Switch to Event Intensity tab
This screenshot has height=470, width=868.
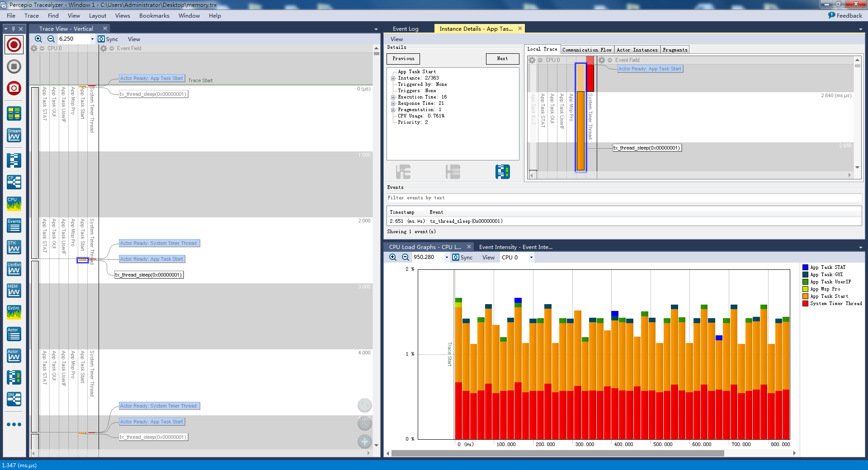point(515,247)
